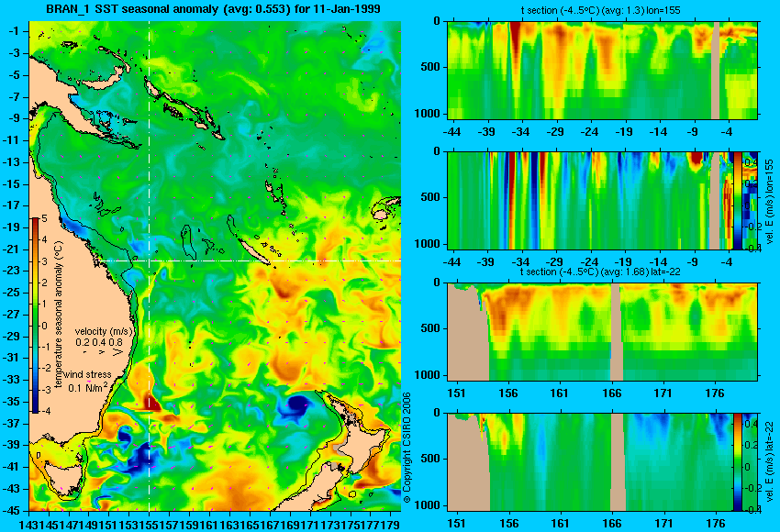Image resolution: width=780 pixels, height=532 pixels.
Task: Click the main SST anomaly map
Action: 215,266
